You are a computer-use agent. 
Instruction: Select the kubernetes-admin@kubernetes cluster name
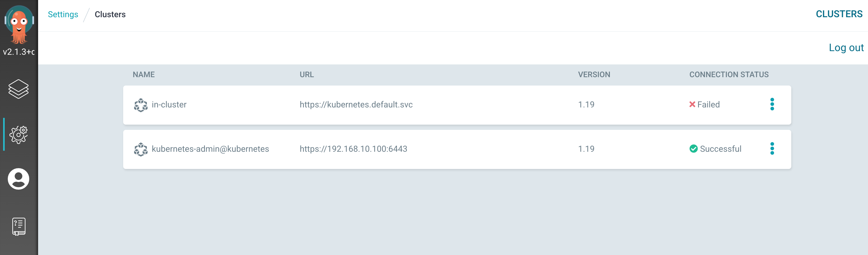point(210,149)
